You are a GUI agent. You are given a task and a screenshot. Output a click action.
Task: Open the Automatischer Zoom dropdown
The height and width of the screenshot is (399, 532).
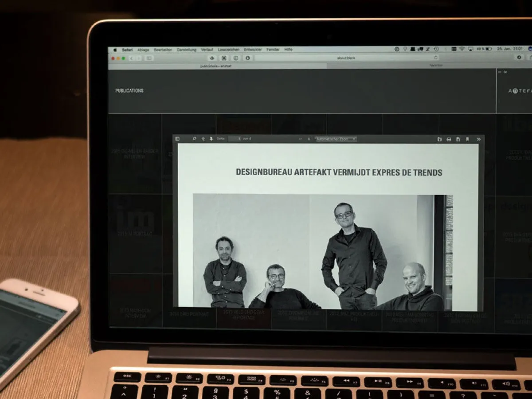(336, 139)
